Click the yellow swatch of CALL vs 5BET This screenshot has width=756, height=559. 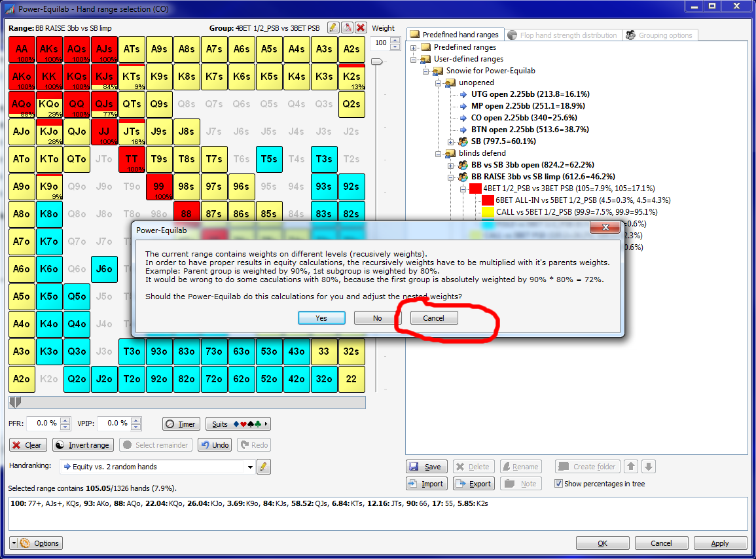tap(488, 212)
